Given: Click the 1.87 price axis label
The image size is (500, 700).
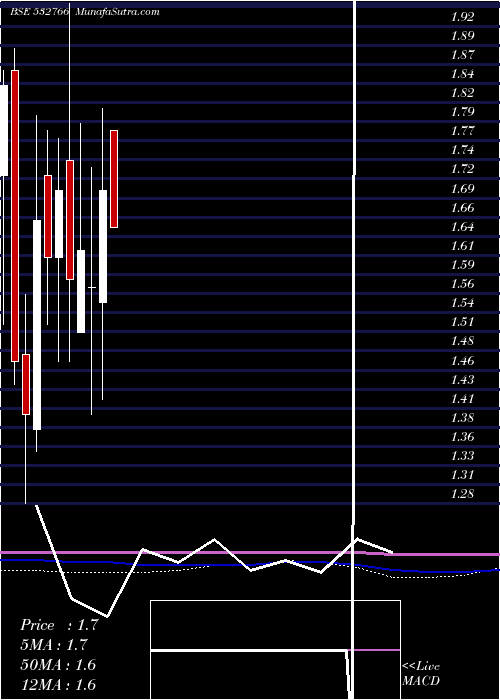Looking at the screenshot, I should coord(462,55).
